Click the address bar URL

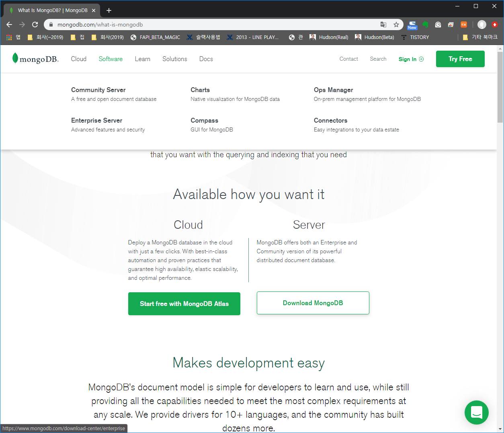[x=100, y=25]
